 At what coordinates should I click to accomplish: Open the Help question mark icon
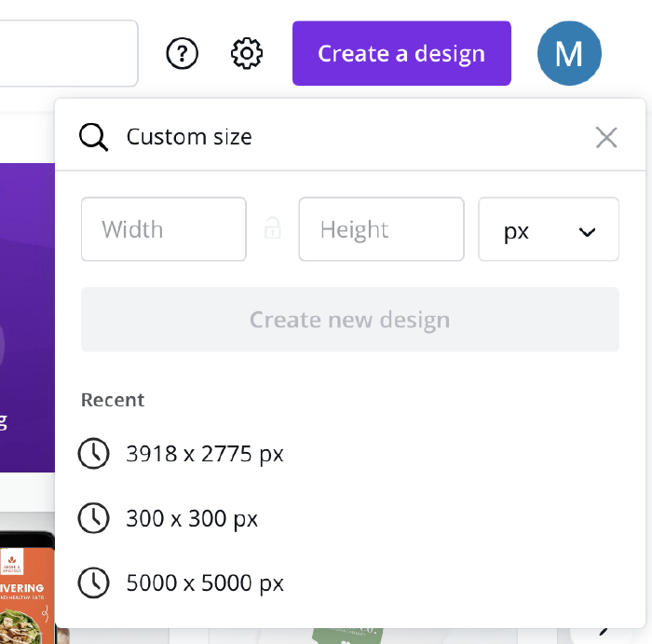183,54
